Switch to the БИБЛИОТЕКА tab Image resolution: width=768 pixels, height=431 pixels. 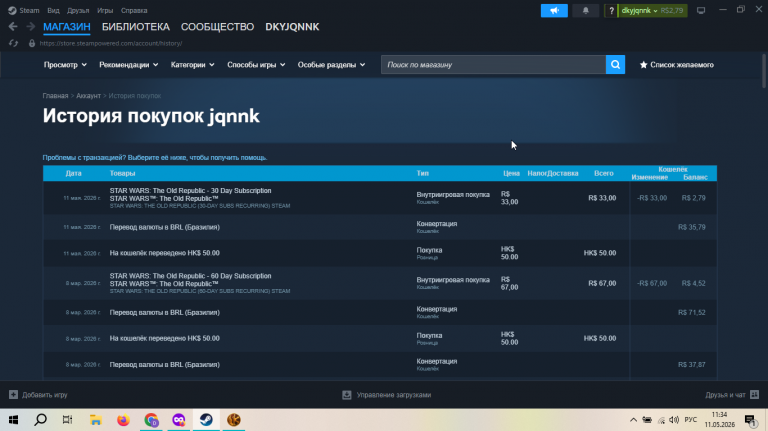click(136, 27)
